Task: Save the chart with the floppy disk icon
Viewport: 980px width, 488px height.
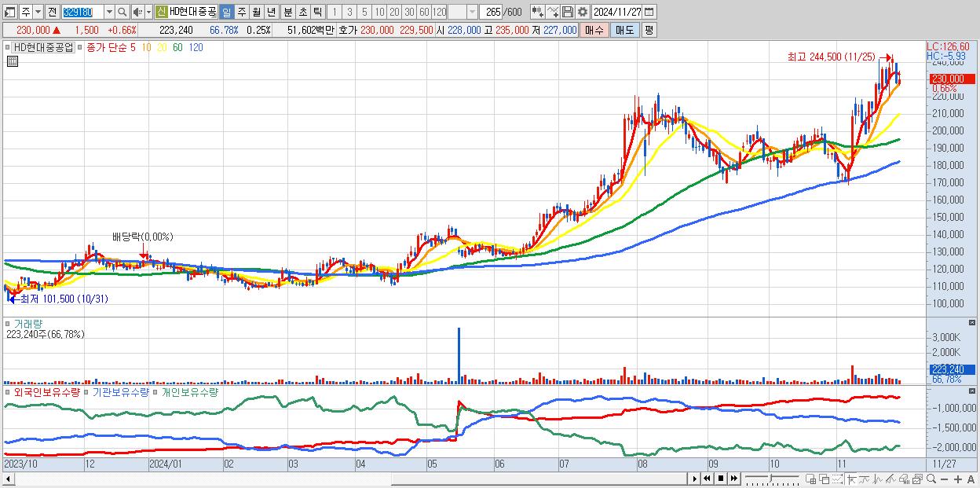Action: 568,12
